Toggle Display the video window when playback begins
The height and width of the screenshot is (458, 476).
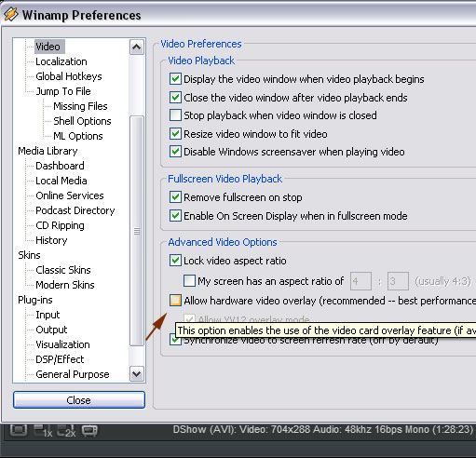[x=175, y=79]
